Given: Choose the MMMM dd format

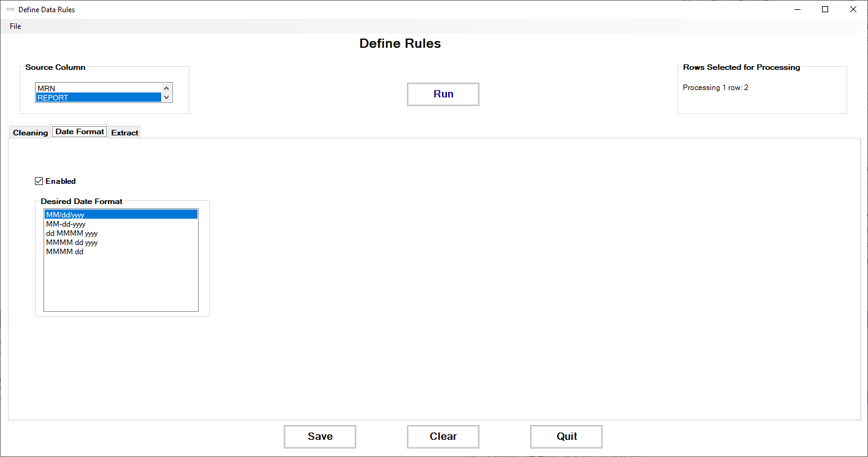Looking at the screenshot, I should point(121,252).
